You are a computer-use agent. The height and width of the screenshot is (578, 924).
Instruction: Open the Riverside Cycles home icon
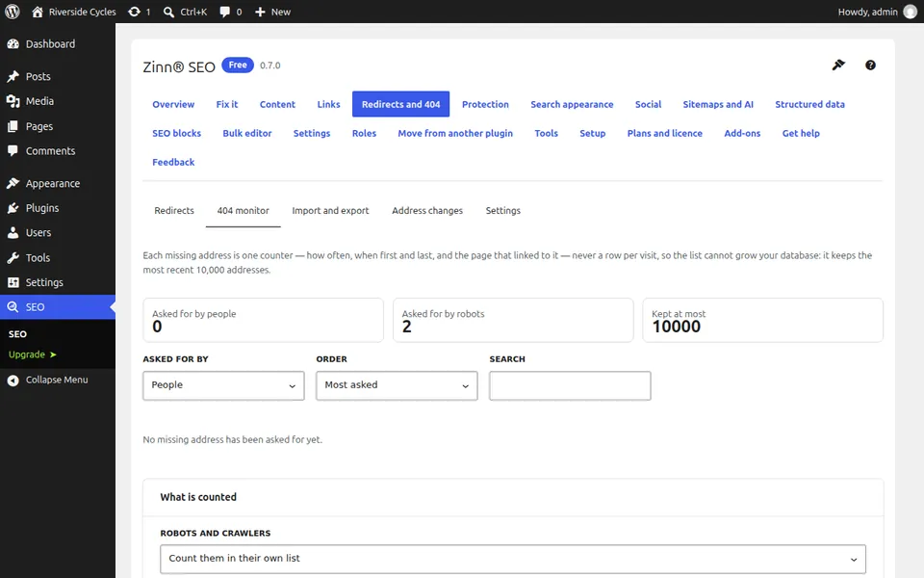point(38,12)
